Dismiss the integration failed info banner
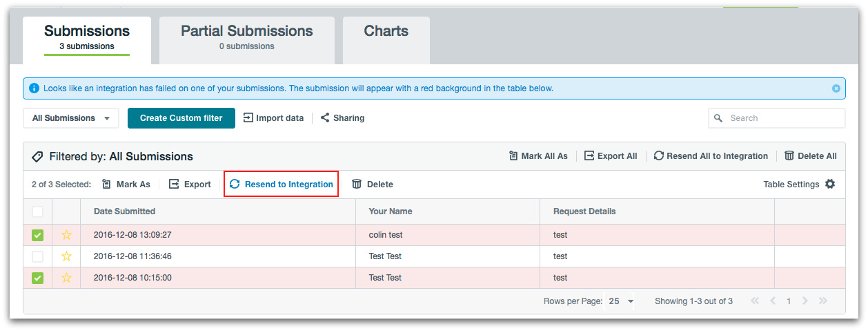Viewport: 868px width, 331px height. [x=836, y=88]
